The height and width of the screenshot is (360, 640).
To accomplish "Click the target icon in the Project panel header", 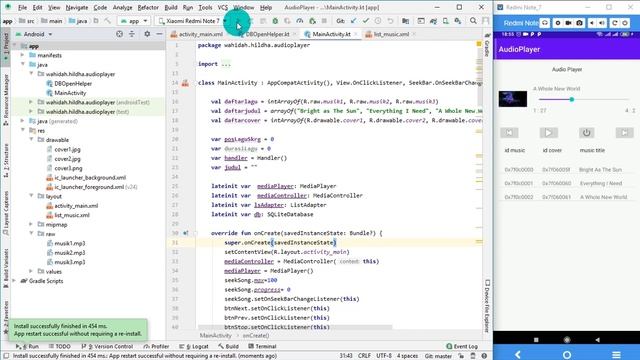I will (119, 34).
